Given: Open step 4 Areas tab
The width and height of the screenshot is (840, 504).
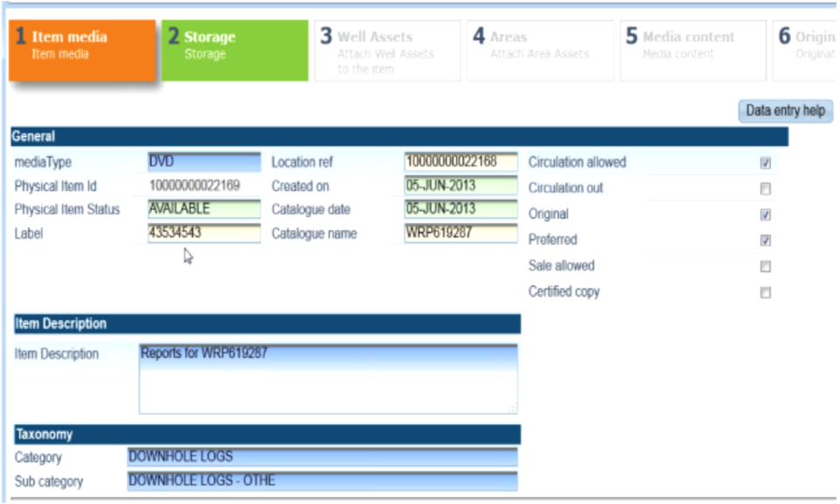Looking at the screenshot, I should pos(540,51).
